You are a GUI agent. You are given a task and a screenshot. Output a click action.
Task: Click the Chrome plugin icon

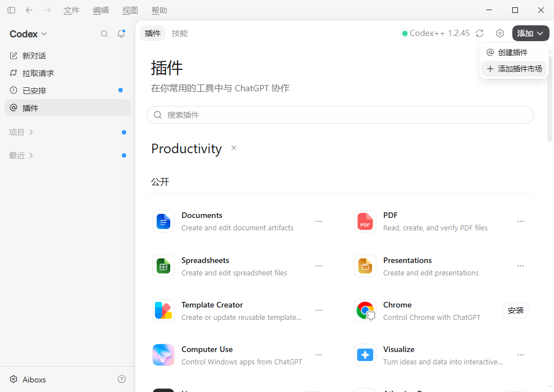pyautogui.click(x=365, y=310)
